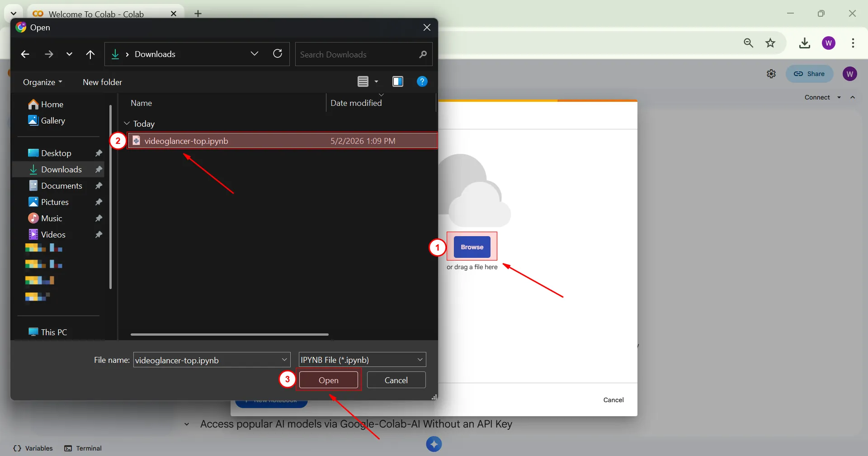The height and width of the screenshot is (456, 868).
Task: Click the pin icon beside Documents
Action: point(99,186)
